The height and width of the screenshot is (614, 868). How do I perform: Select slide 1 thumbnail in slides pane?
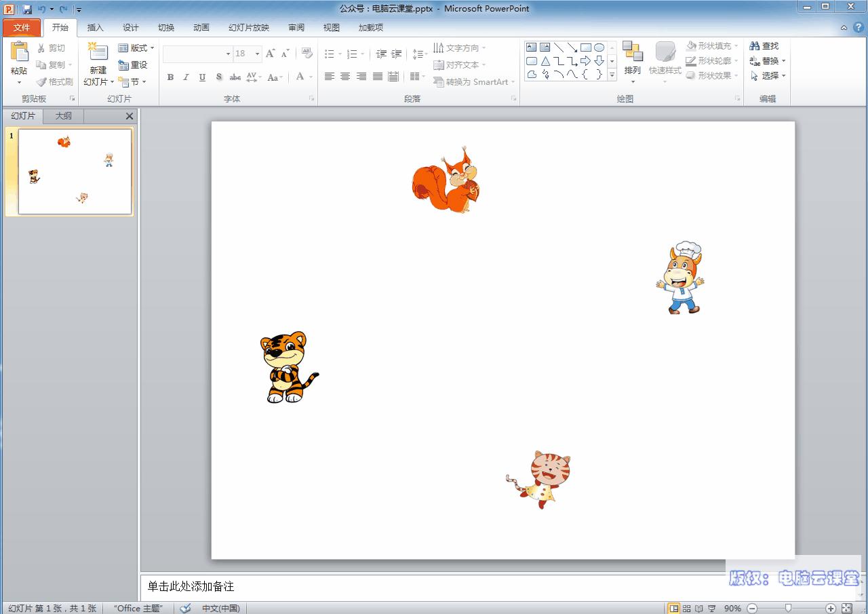tap(75, 172)
